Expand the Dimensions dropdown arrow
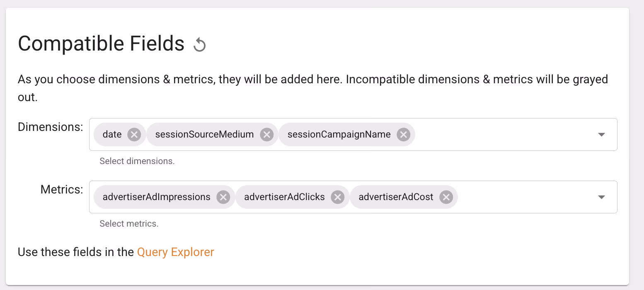 [x=602, y=135]
